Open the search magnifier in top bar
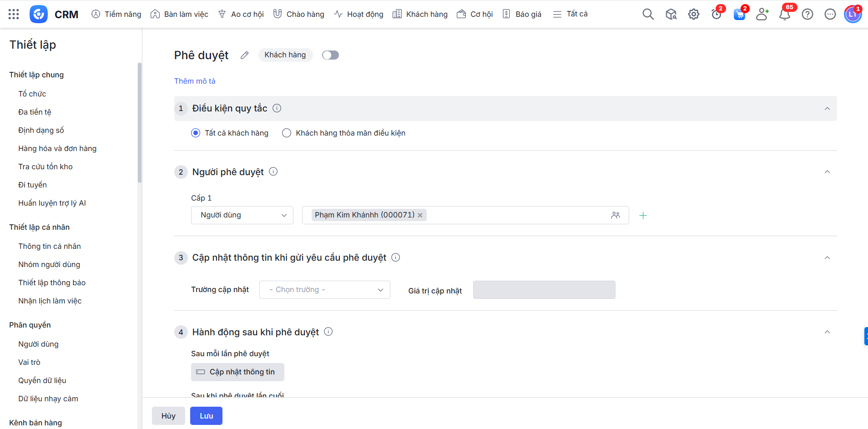Screen dimensions: 868x429 click(x=648, y=14)
